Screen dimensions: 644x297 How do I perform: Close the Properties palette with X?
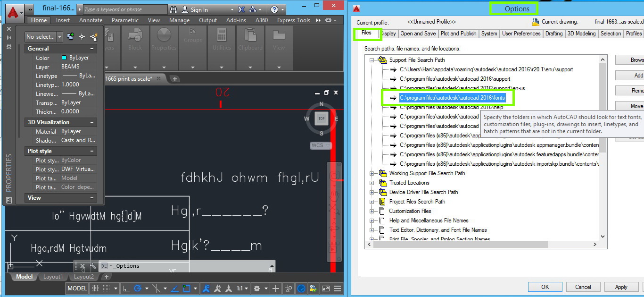point(9,28)
